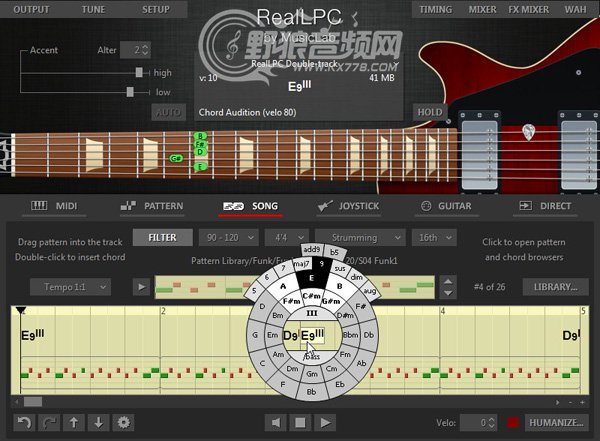Select previous pattern with up arrow
The height and width of the screenshot is (441, 600).
[x=448, y=281]
